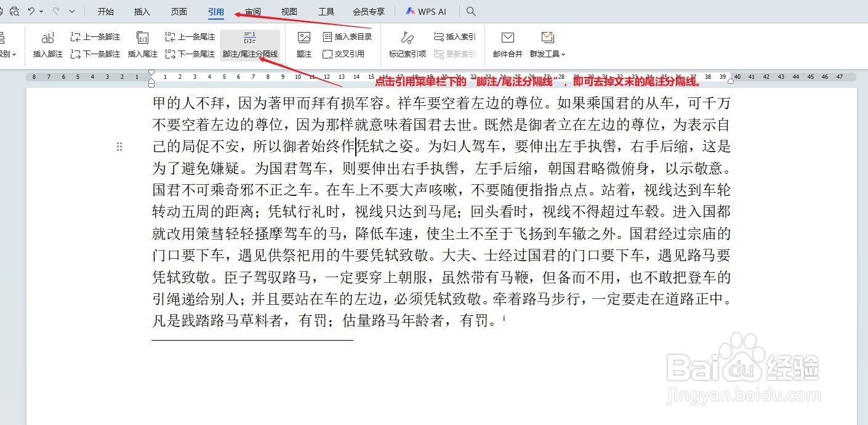
Task: Click the first-line indent marker on the ruler
Action: point(151,73)
